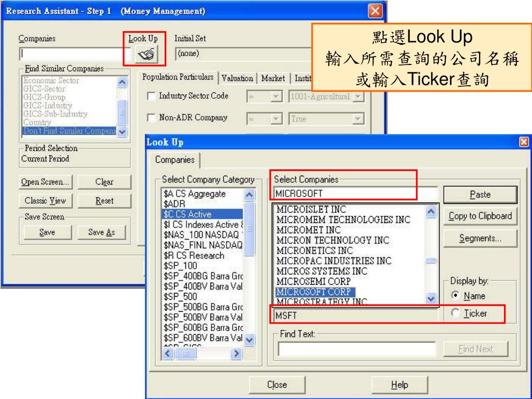
Task: Select MICRON TECHNOLOGY INC in the list
Action: [x=333, y=240]
